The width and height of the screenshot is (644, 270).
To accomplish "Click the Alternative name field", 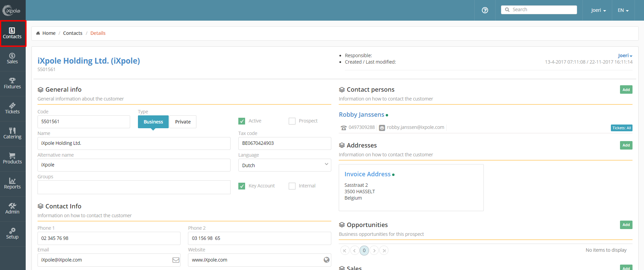I will coord(134,165).
